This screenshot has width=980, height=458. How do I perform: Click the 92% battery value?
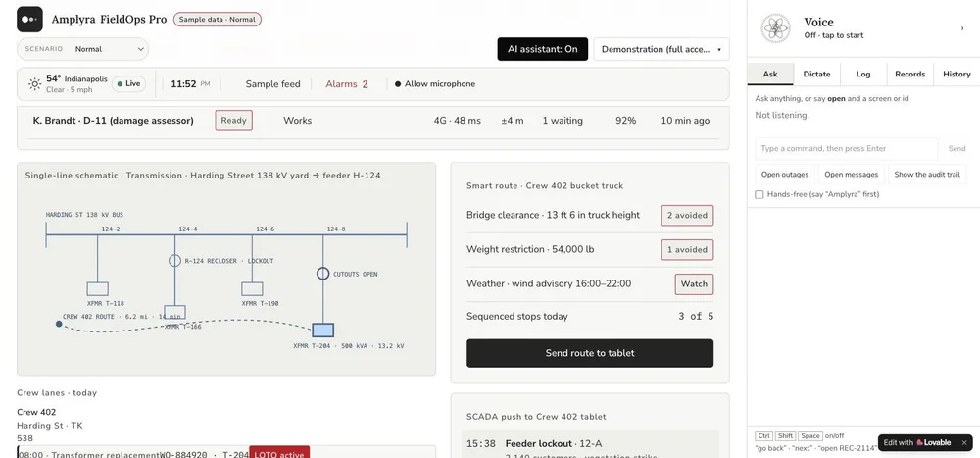[x=625, y=121]
